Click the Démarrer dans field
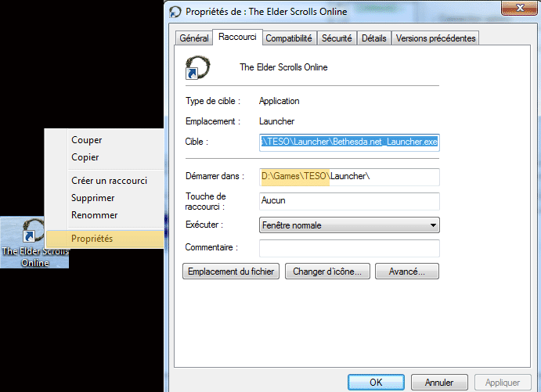The image size is (541, 392). pos(349,177)
